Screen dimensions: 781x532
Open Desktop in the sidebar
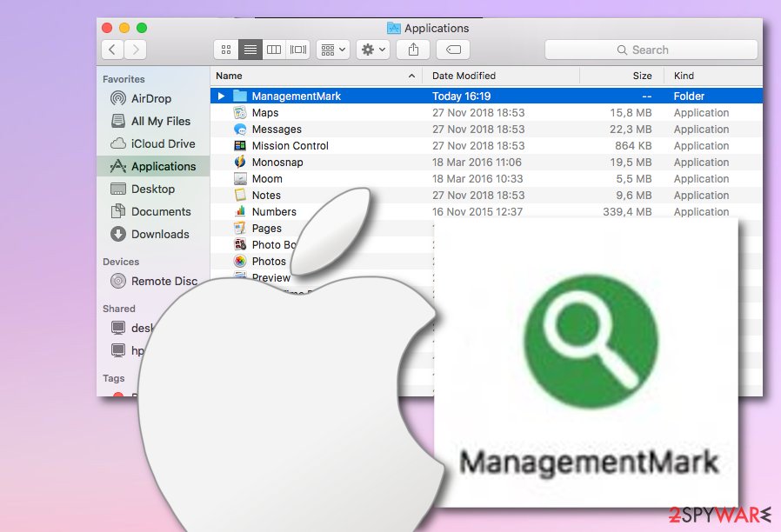[x=153, y=189]
